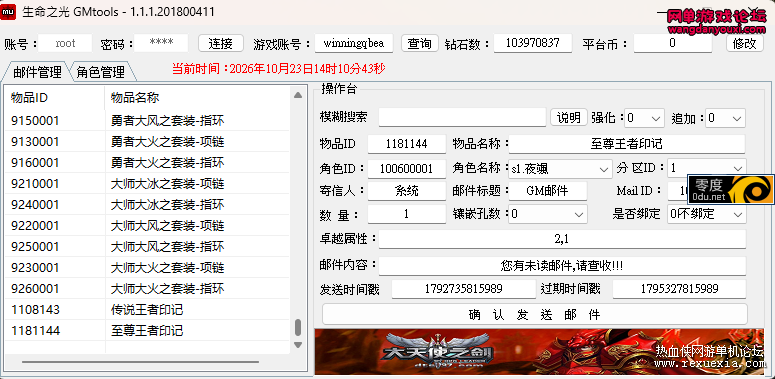Click the 连接 connect button
Image resolution: width=775 pixels, height=379 pixels.
[x=220, y=43]
